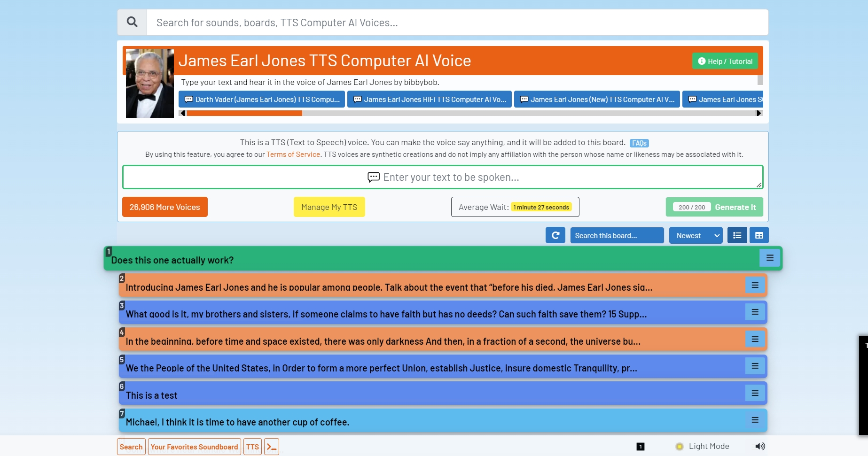Screen dimensions: 868x456
Task: Click Manage My TTS button
Action: click(x=329, y=207)
